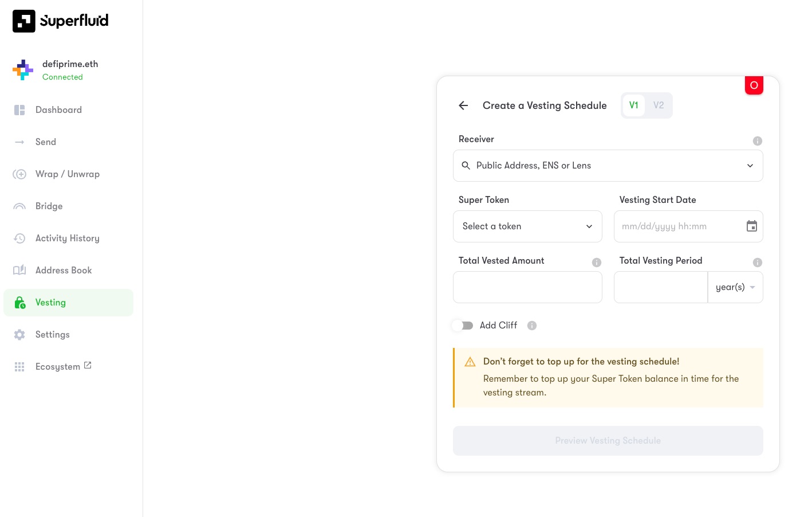Open the calendar date picker icon
812x517 pixels.
coord(751,226)
